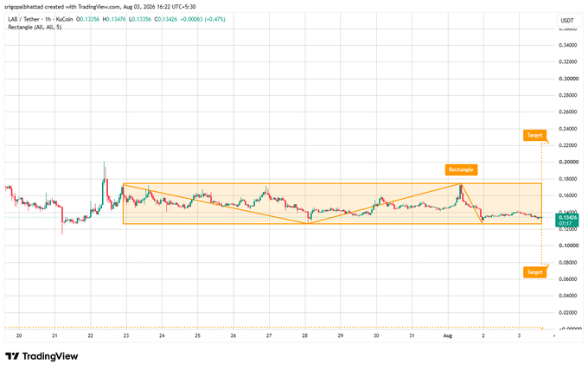The height and width of the screenshot is (370, 588).
Task: Click the date label 26 on time axis
Action: 233,335
